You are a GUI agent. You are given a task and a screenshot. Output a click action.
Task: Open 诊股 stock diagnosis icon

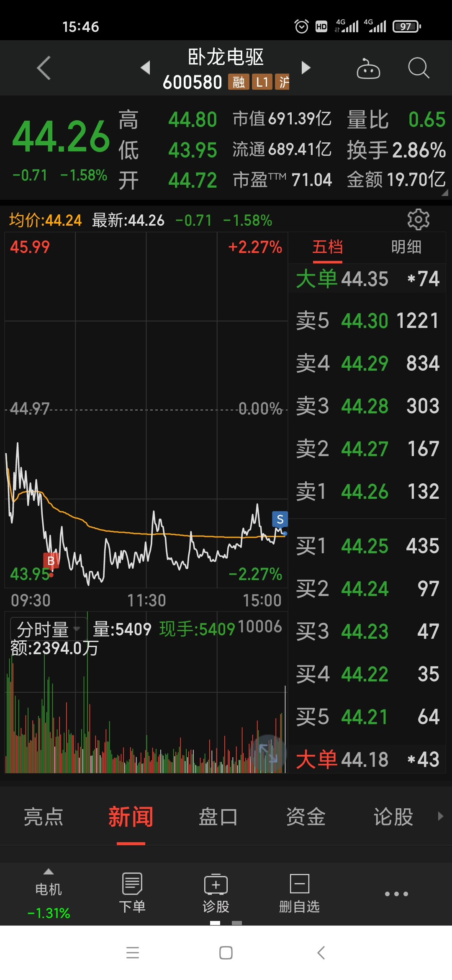(x=216, y=892)
